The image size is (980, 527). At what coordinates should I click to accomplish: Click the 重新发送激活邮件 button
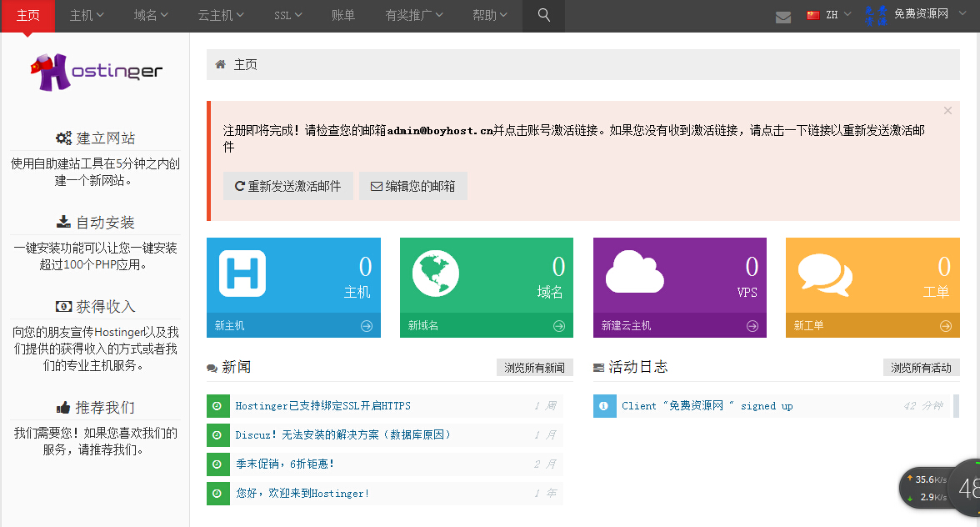click(288, 186)
